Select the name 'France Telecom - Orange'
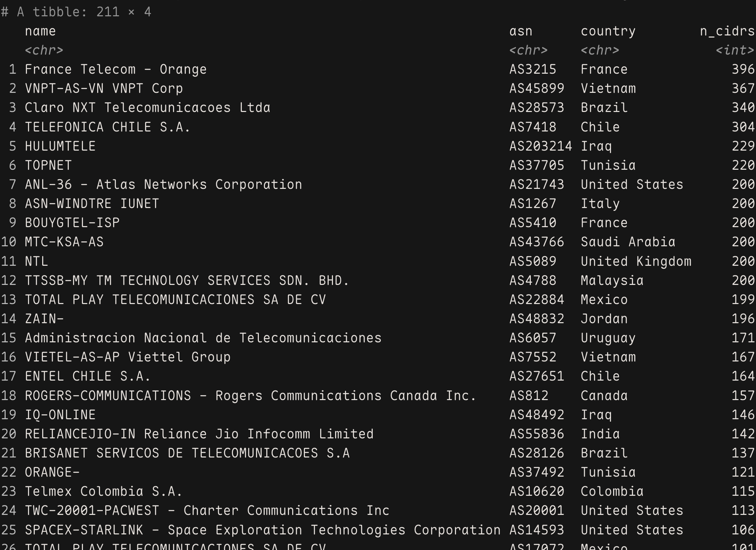The width and height of the screenshot is (756, 550). click(x=116, y=69)
